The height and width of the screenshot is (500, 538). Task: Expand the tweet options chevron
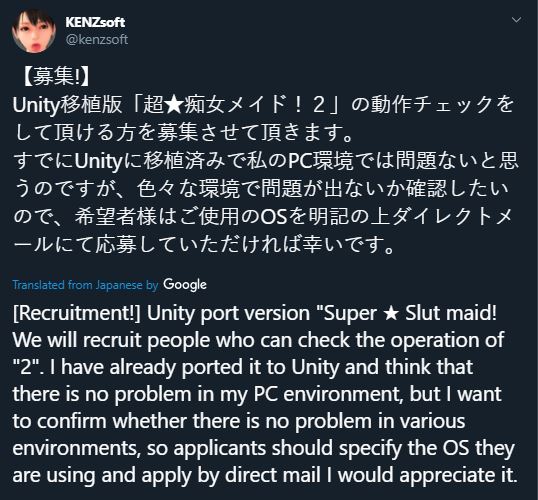(x=516, y=20)
